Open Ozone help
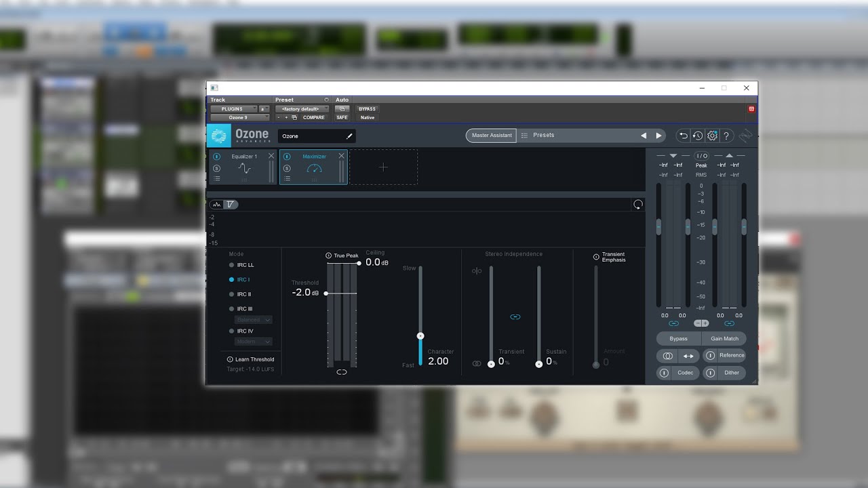 (726, 136)
